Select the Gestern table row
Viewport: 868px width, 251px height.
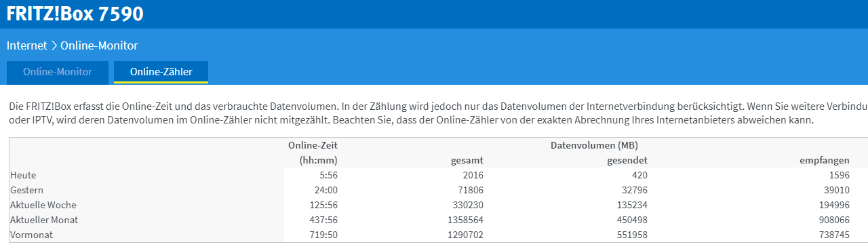pyautogui.click(x=438, y=190)
